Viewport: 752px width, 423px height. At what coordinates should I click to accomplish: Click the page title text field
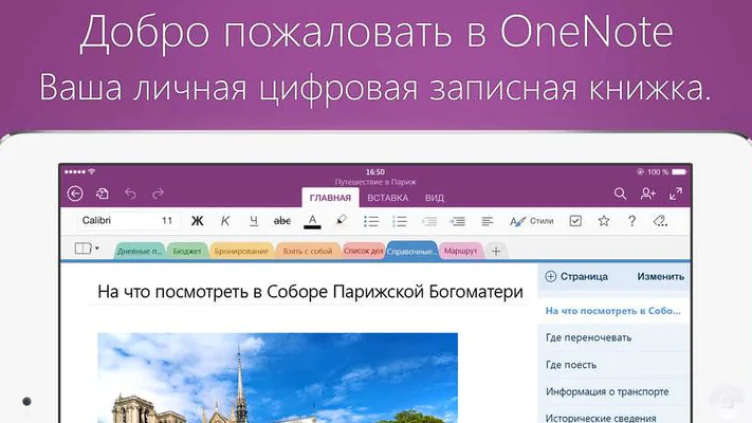coord(310,292)
